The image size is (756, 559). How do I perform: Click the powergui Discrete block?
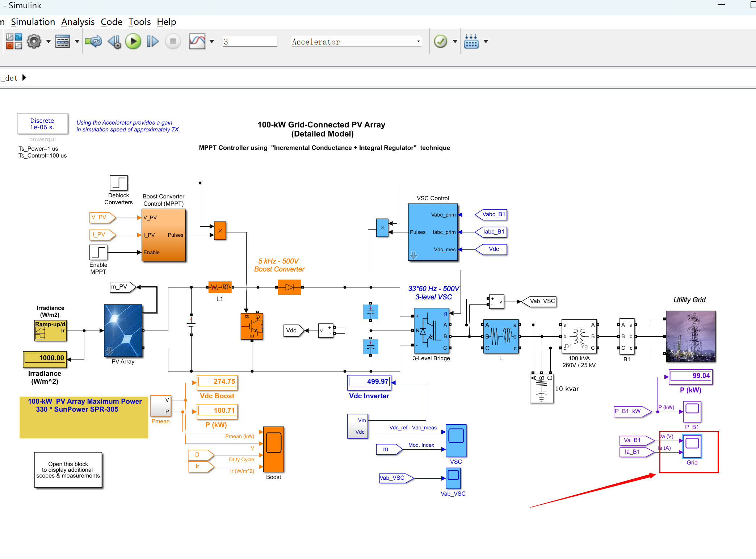click(x=42, y=124)
